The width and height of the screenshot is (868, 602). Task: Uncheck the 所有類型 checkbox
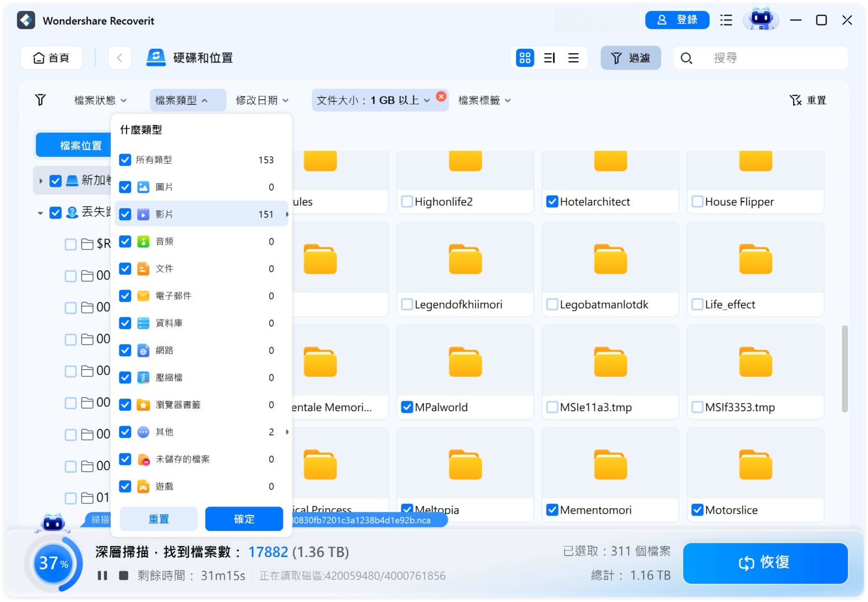coord(125,160)
